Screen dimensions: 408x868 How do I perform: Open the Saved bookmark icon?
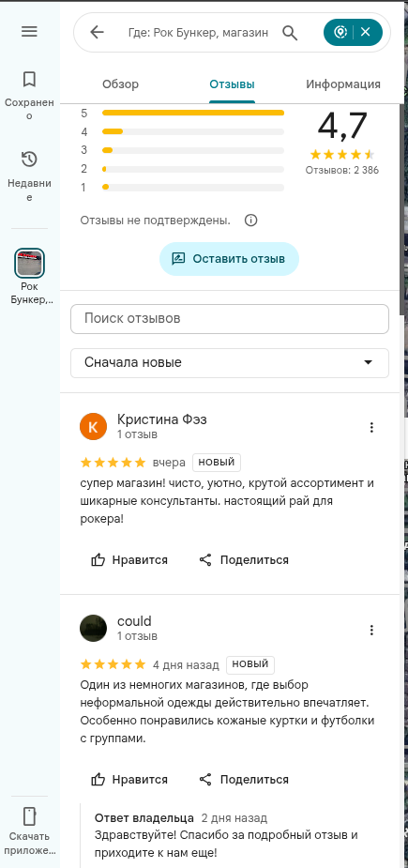pos(29,79)
